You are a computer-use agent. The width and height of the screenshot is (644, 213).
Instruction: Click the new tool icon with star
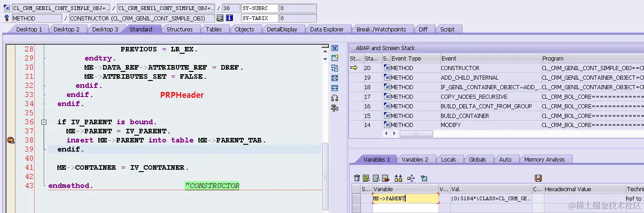[x=335, y=58]
